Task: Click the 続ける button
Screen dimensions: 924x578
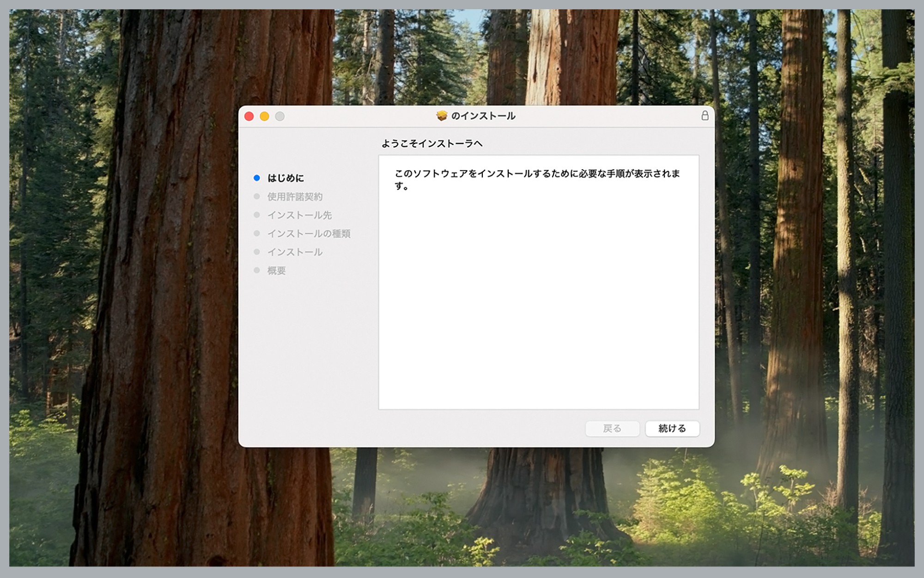Action: point(672,428)
